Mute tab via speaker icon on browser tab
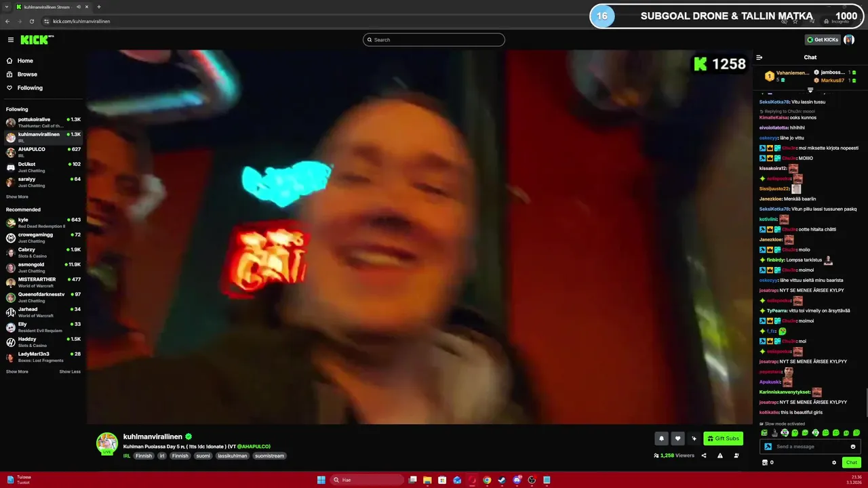Viewport: 868px width, 488px height. [79, 7]
